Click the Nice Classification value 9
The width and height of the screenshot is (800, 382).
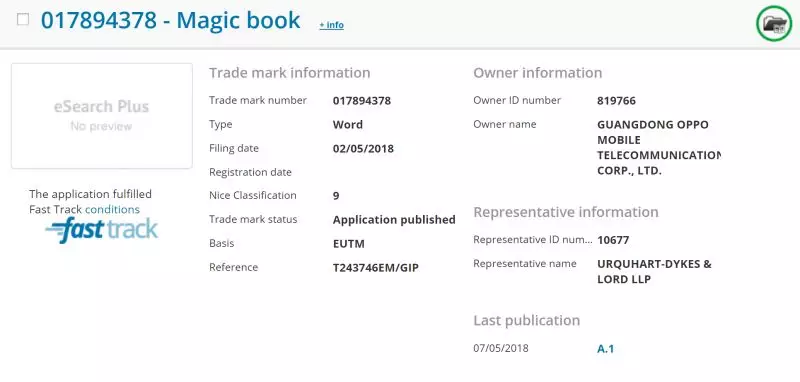click(336, 196)
